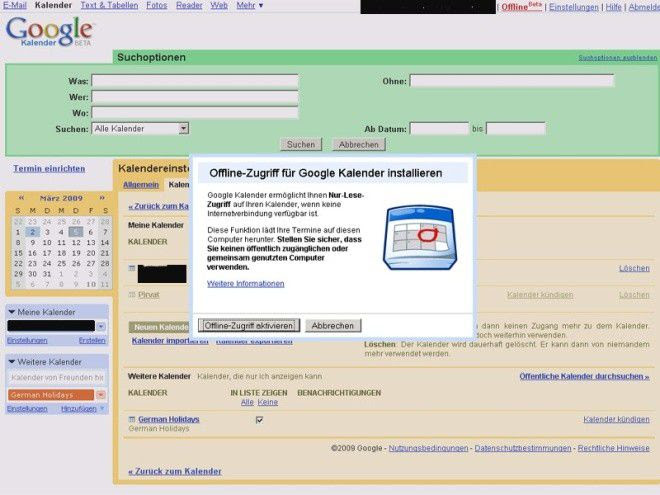
Task: Open the Weitere Informationen link
Action: tap(245, 284)
